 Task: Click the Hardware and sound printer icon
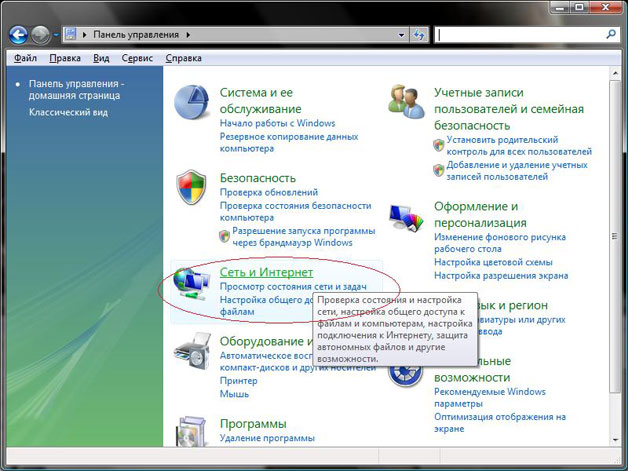pyautogui.click(x=192, y=355)
